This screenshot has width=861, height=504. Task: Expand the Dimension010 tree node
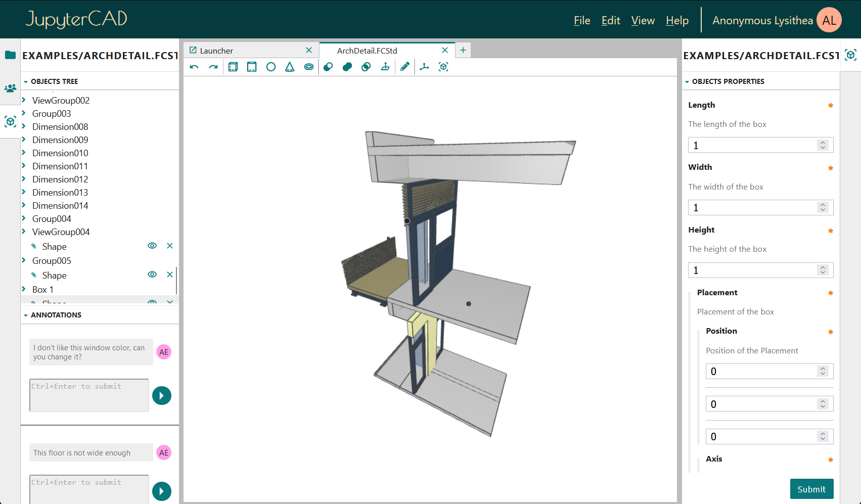[24, 153]
